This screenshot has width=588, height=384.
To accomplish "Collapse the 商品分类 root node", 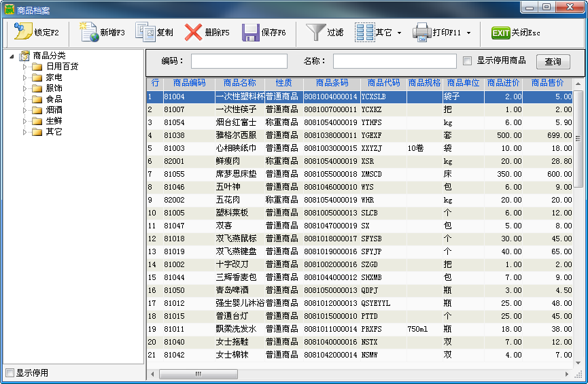I will coord(12,56).
